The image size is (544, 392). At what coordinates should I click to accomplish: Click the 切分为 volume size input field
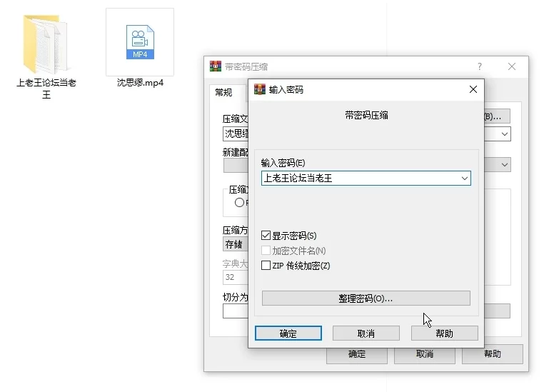pyautogui.click(x=236, y=311)
